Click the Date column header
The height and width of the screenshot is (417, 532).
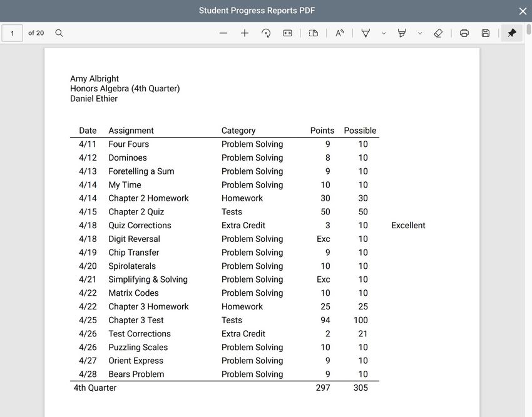[88, 131]
